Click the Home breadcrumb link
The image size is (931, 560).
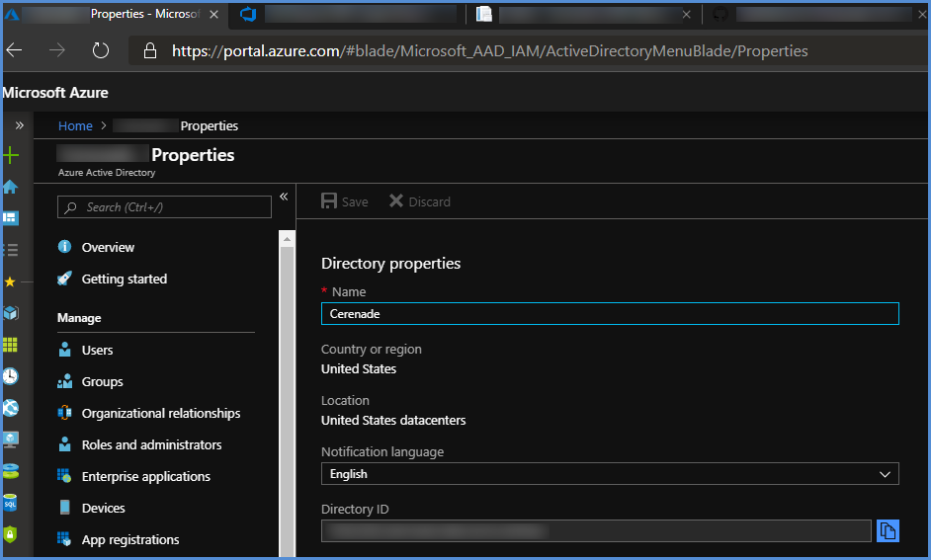(75, 125)
